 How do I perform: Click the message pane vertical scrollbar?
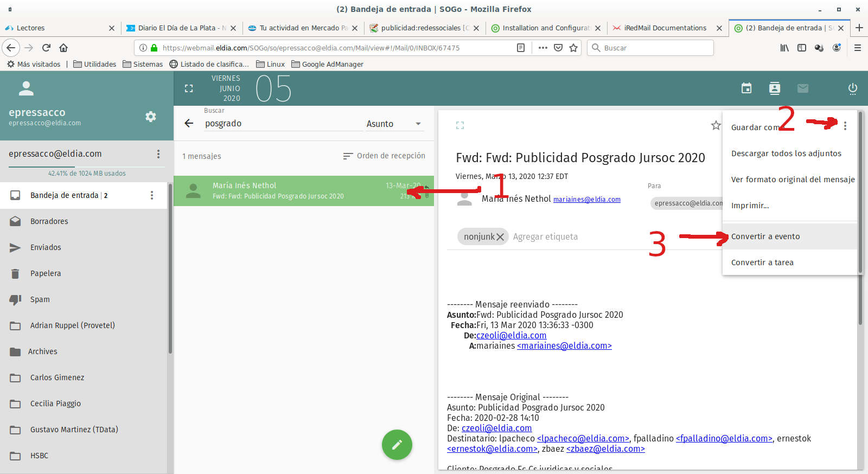click(860, 217)
